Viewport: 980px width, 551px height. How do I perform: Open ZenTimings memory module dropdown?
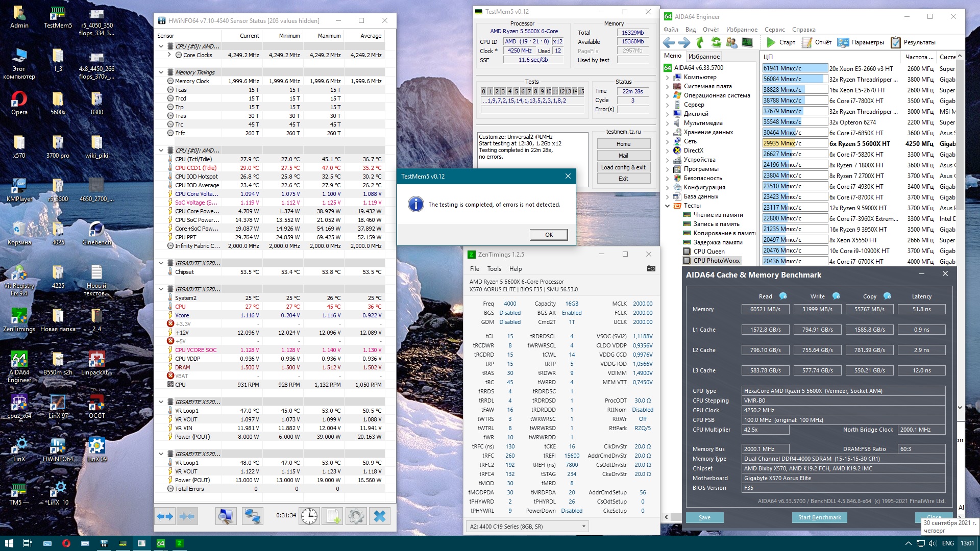pyautogui.click(x=584, y=526)
